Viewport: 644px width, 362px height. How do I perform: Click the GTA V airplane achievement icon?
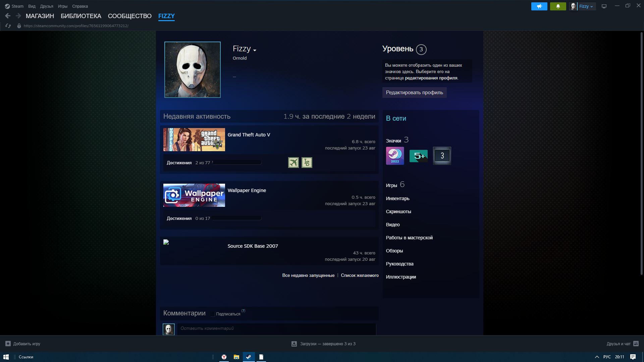point(293,163)
